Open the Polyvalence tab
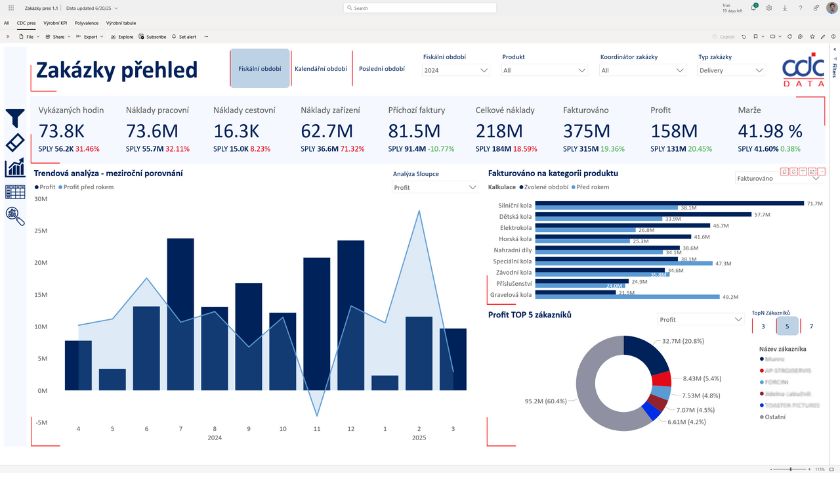 87,21
